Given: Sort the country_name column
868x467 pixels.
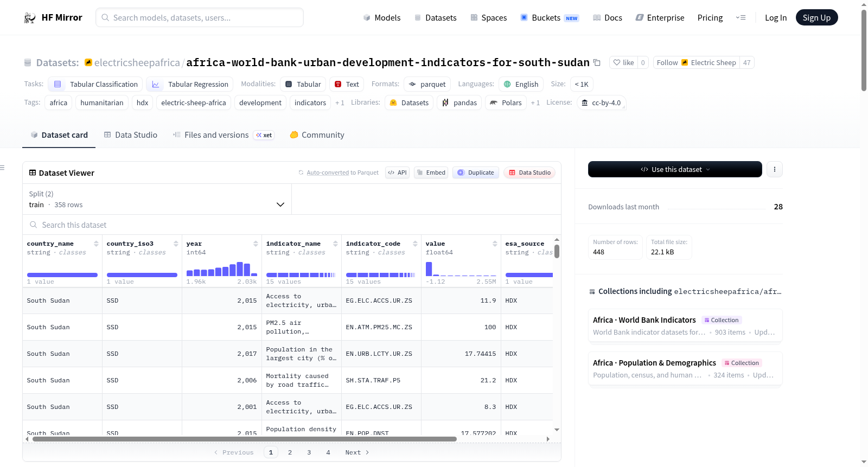Looking at the screenshot, I should click(96, 244).
